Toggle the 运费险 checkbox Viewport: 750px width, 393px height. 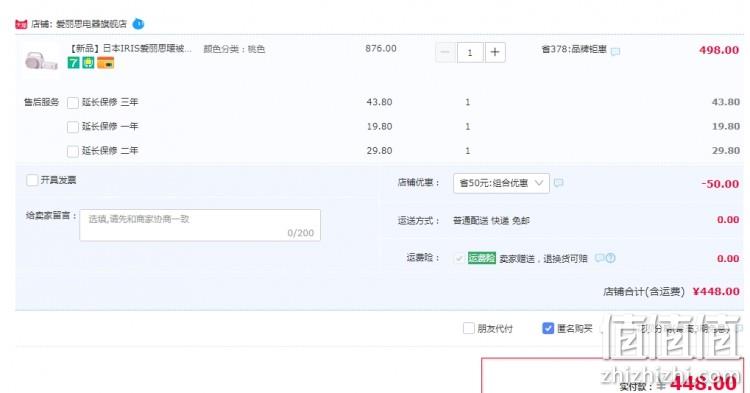(x=459, y=258)
